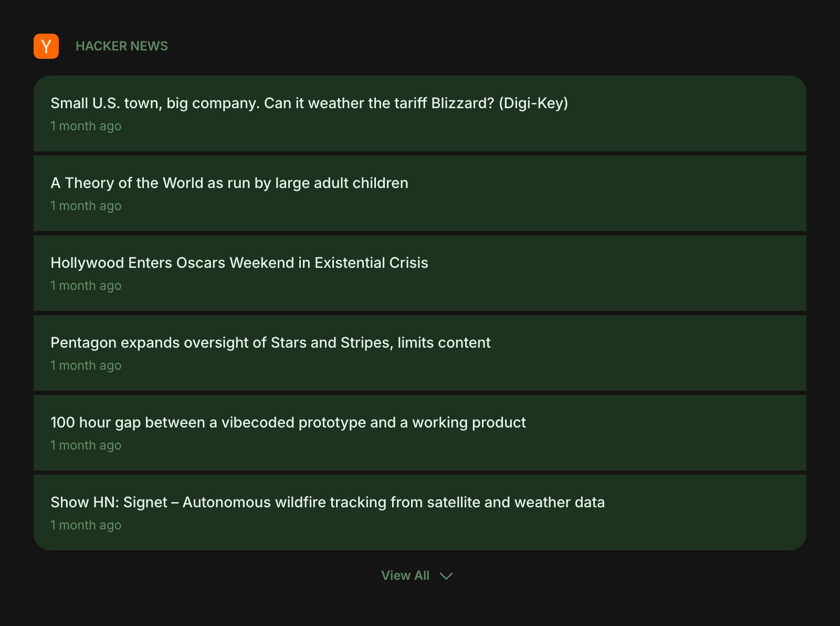The height and width of the screenshot is (626, 840).
Task: Open the Digi-Key tariff Blizzard story
Action: point(309,103)
